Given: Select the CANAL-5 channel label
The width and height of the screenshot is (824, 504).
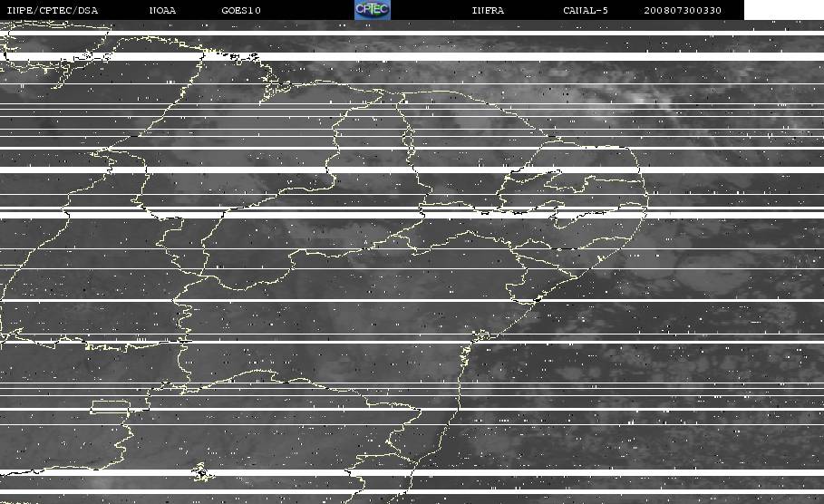Looking at the screenshot, I should [x=586, y=10].
